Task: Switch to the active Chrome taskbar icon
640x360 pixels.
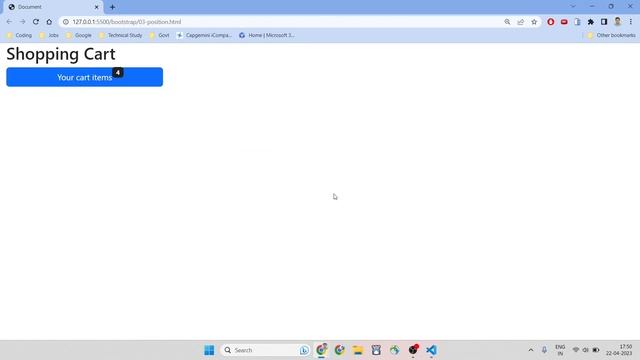Action: tap(322, 350)
